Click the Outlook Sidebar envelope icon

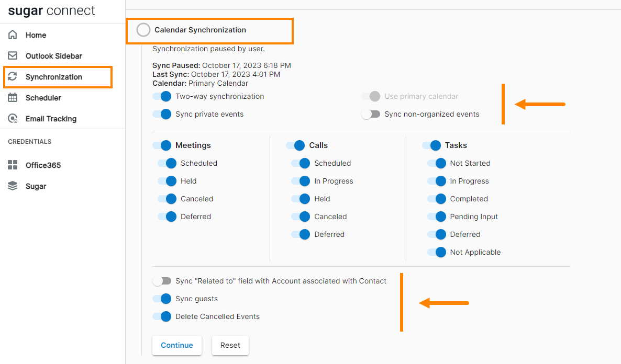coord(13,56)
